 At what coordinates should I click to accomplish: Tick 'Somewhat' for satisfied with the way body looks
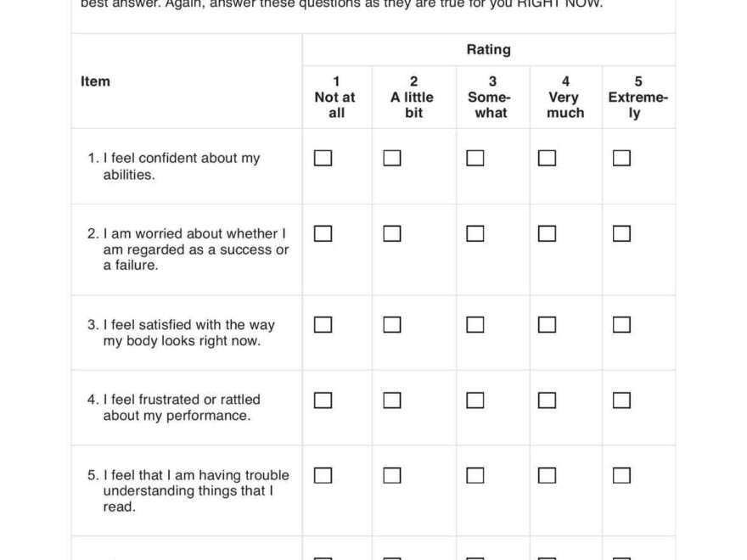coord(475,325)
